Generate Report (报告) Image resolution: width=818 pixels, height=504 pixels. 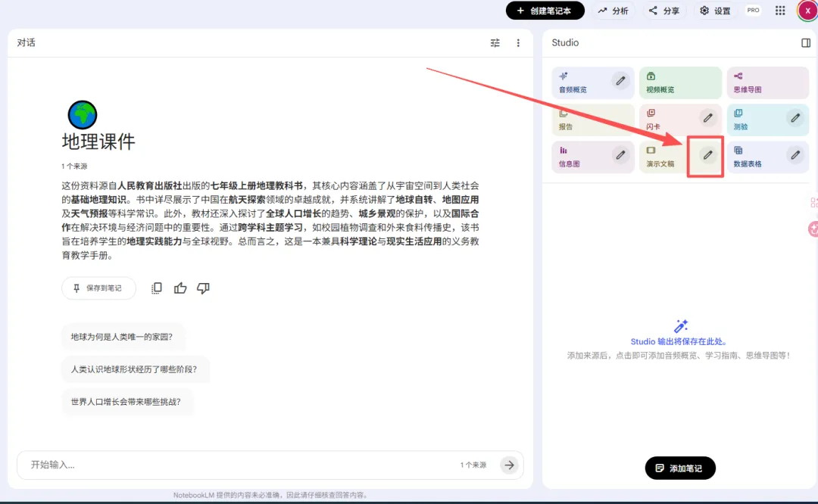(x=592, y=120)
